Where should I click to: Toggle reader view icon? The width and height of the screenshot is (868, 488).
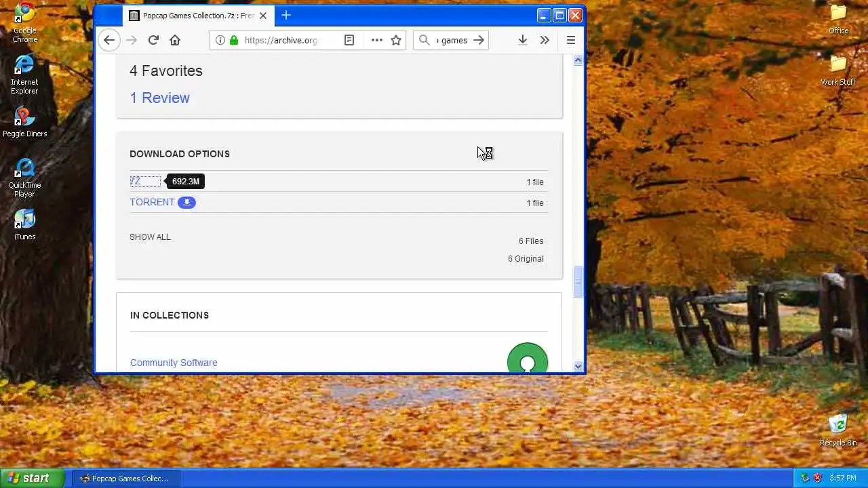(x=349, y=40)
